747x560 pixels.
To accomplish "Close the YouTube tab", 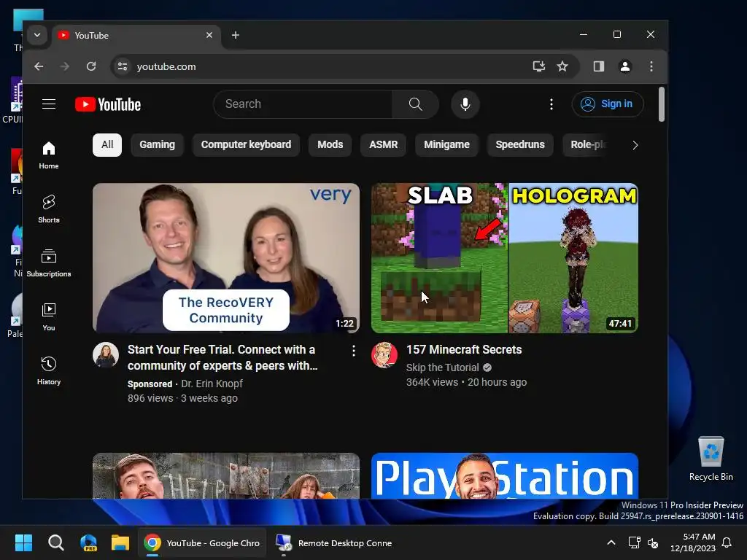I will (209, 35).
